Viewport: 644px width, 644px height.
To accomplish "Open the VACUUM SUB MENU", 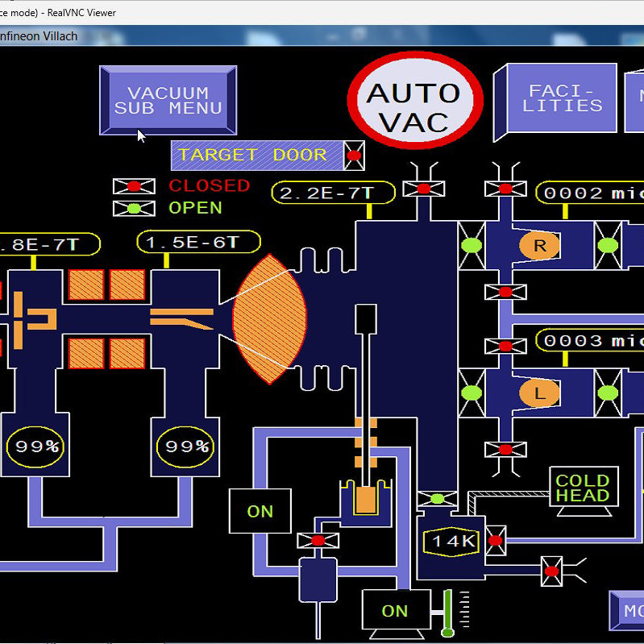I will 168,100.
